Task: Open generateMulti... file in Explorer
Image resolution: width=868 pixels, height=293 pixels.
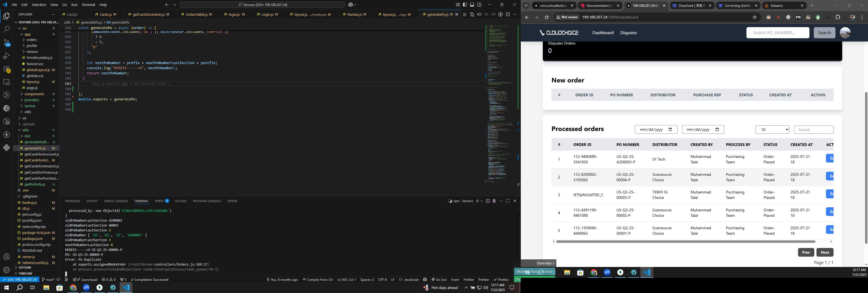Action: point(37,142)
